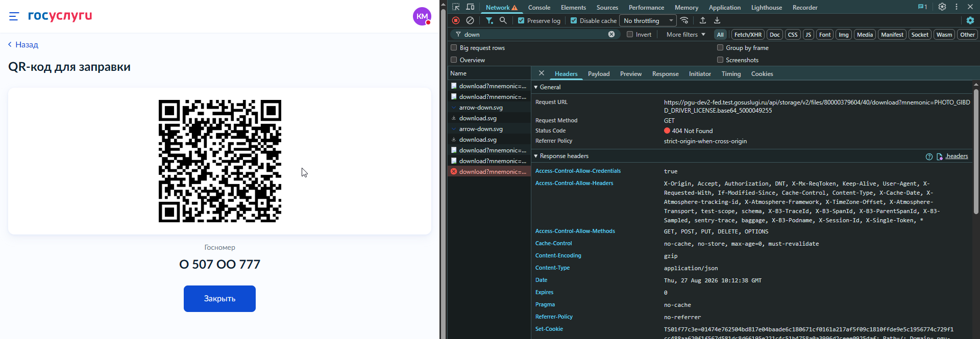Click the export HAR download icon
Image resolution: width=980 pixels, height=339 pixels.
717,20
